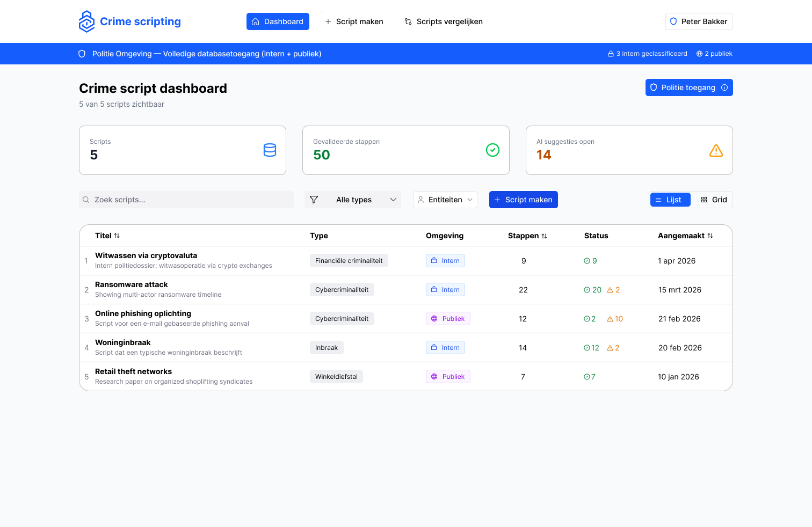Focus the Zoek scripts search field

186,200
